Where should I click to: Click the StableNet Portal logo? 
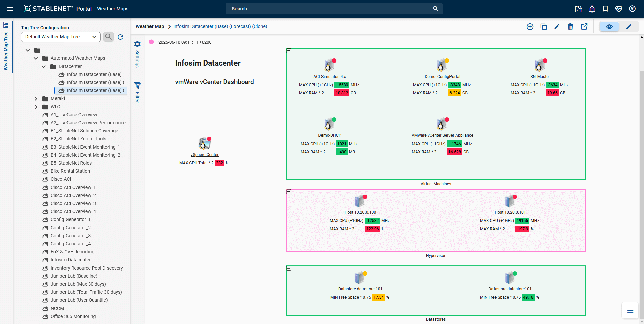coord(57,9)
